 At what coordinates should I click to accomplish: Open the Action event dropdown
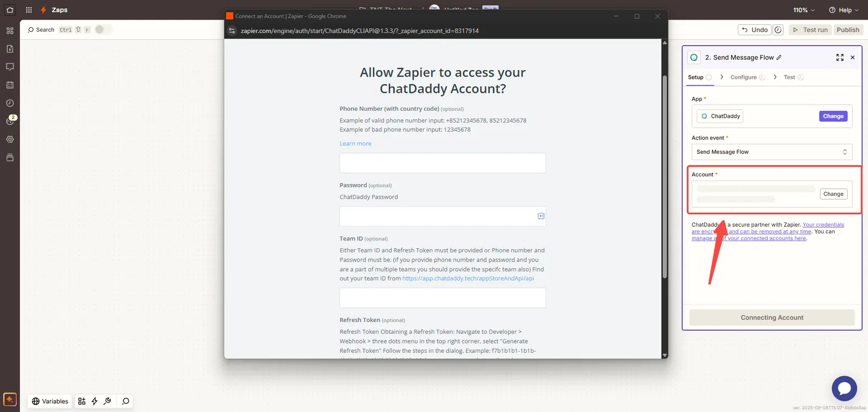(x=771, y=152)
